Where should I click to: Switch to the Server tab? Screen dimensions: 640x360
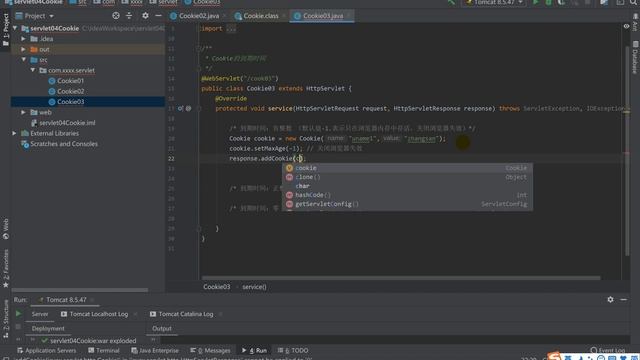[40, 314]
